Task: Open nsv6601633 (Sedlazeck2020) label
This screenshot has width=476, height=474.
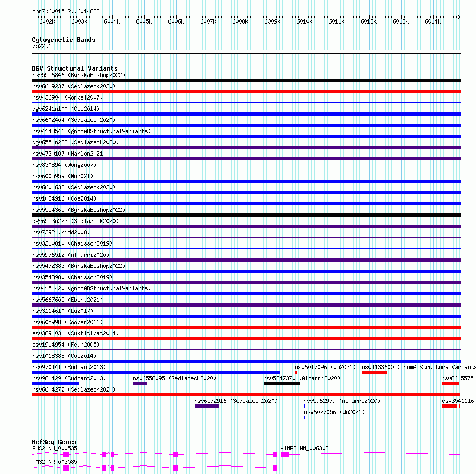Action: click(x=74, y=187)
